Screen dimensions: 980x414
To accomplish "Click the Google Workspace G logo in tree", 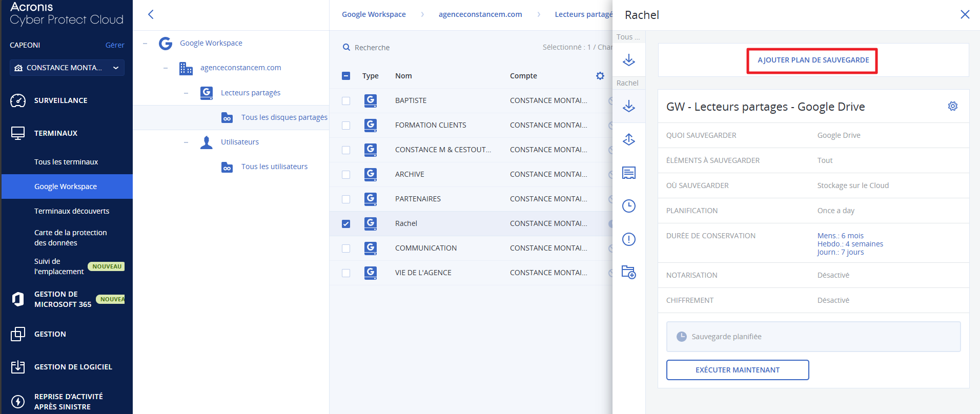I will tap(166, 43).
